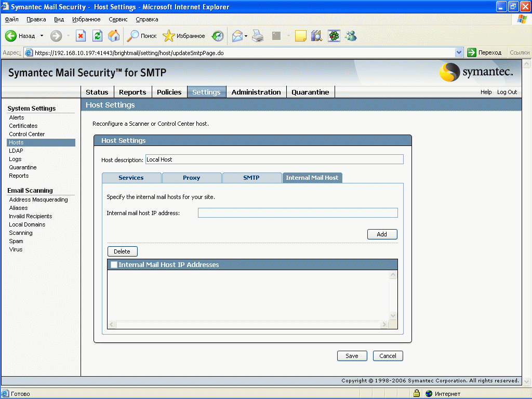This screenshot has height=399, width=532.
Task: Open the Справка menu
Action: tap(147, 19)
